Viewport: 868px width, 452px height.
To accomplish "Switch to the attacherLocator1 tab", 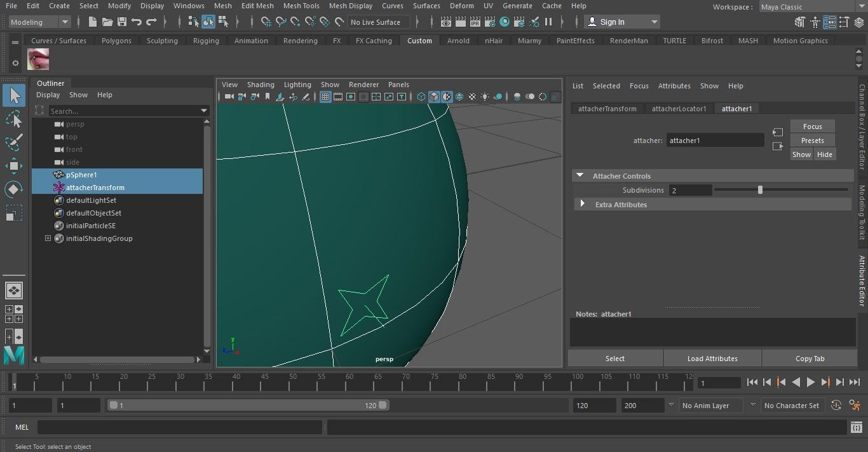I will pos(679,109).
